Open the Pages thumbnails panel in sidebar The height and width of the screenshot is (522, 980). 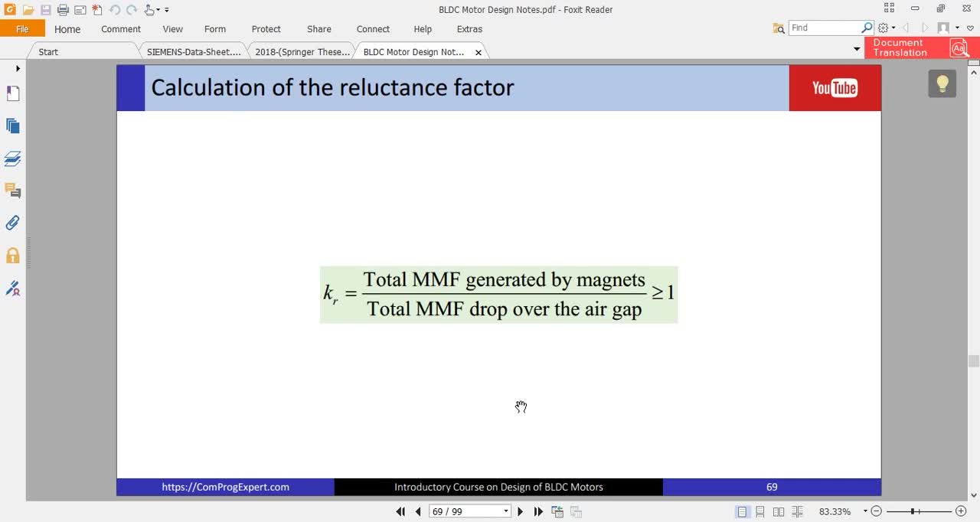pos(13,126)
